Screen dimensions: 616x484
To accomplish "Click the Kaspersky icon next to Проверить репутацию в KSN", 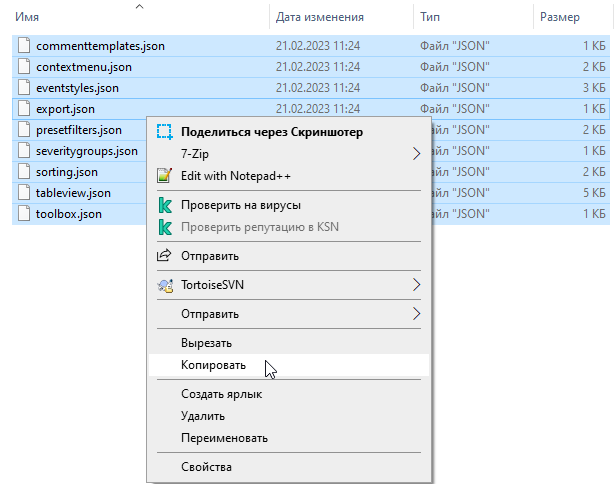I will coord(165,227).
